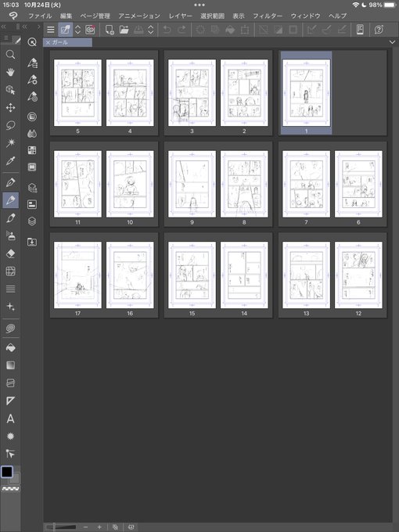Open the フィルター menu
The image size is (399, 532).
click(268, 16)
